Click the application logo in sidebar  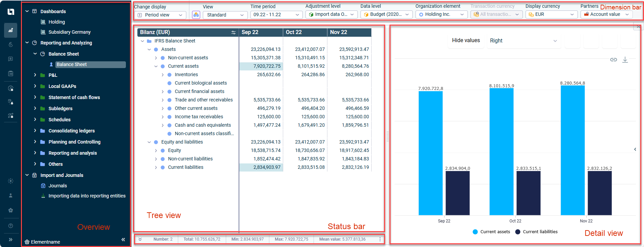coord(11,12)
